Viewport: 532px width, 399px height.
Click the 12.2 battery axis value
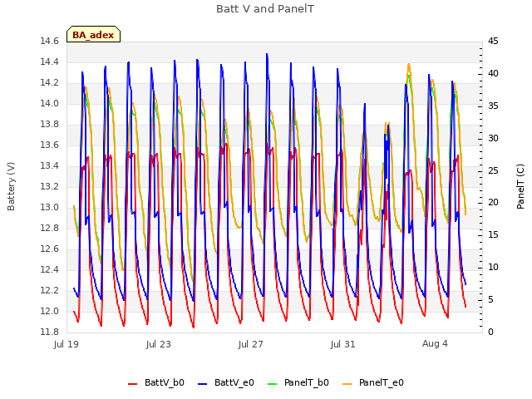(50, 290)
